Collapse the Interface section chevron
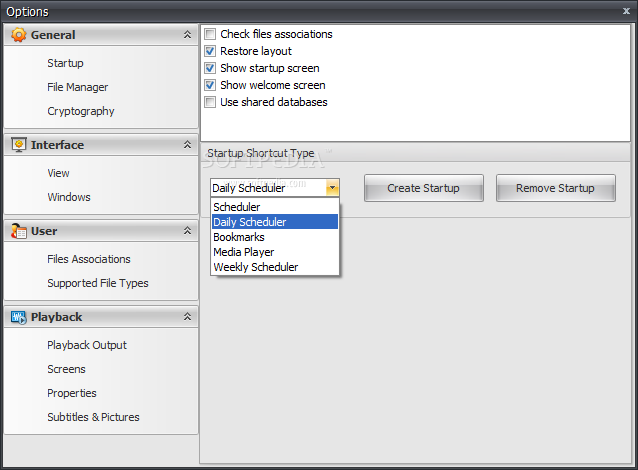This screenshot has height=470, width=638. point(187,144)
